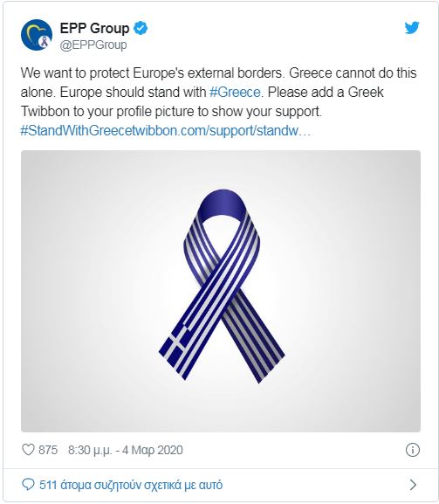Click the small ribbon badge in the avatar

pyautogui.click(x=43, y=42)
